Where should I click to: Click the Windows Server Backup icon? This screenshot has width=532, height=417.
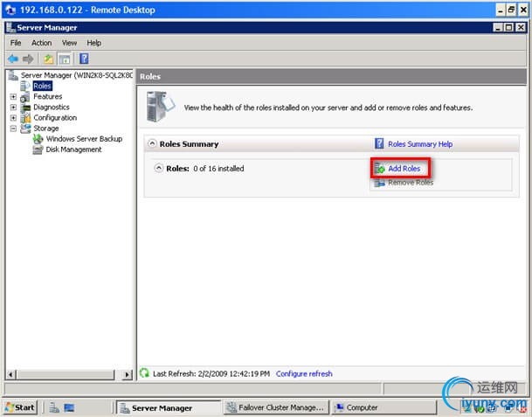coord(38,139)
